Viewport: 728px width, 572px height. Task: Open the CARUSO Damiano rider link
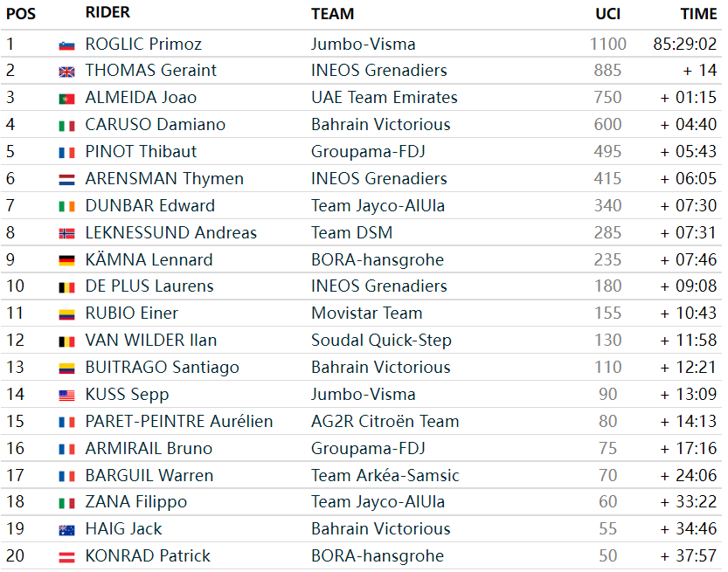coord(155,124)
